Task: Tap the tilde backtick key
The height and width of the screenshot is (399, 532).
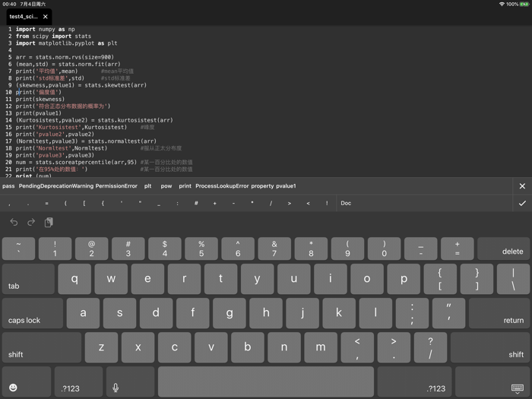Action: pyautogui.click(x=19, y=249)
